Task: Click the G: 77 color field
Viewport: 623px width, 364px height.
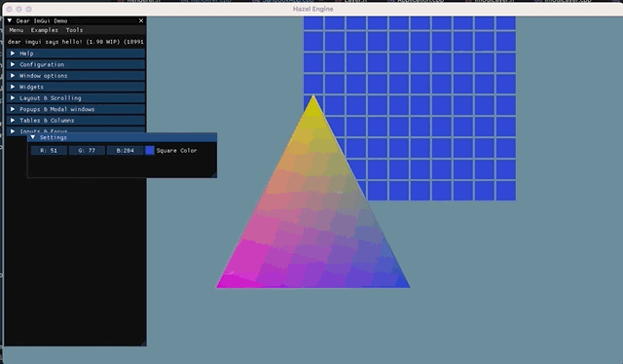Action: pyautogui.click(x=87, y=150)
